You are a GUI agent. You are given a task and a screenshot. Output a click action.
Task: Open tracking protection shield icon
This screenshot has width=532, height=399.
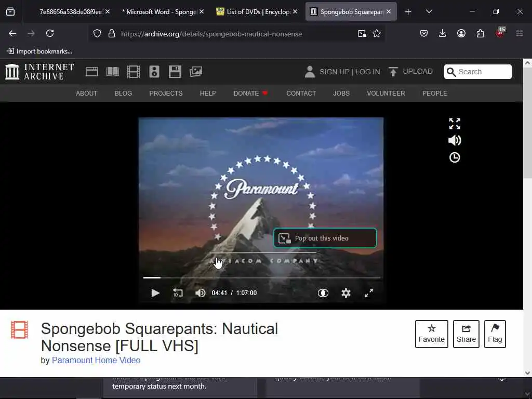[x=97, y=34]
